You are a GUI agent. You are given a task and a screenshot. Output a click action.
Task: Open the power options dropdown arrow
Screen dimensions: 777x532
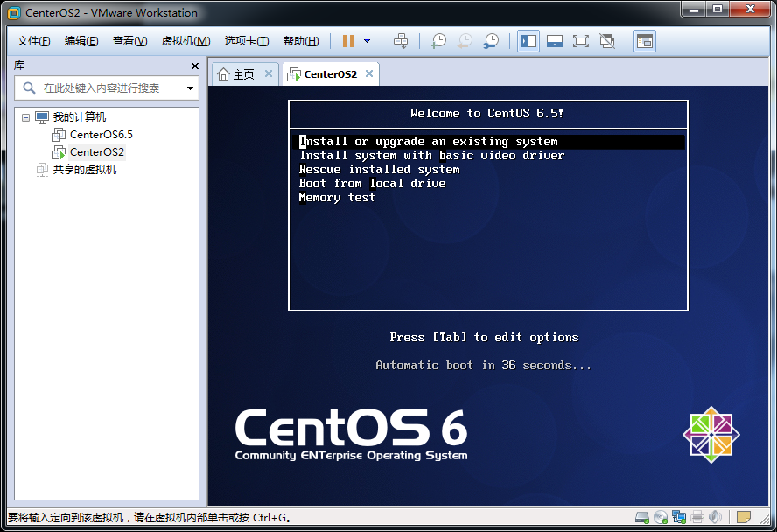point(367,41)
